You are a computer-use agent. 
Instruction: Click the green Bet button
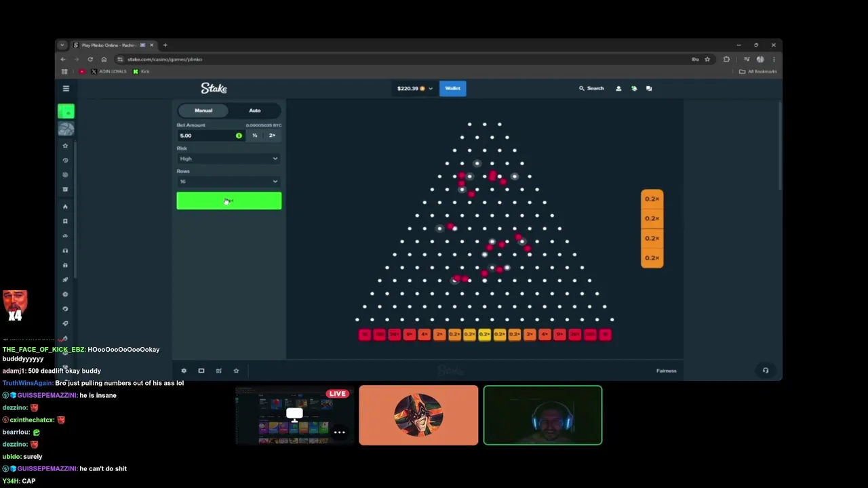[229, 201]
